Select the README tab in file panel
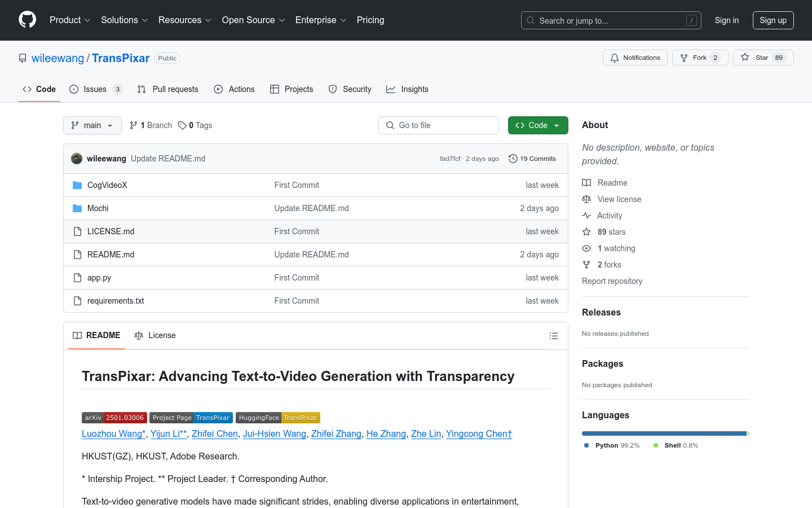 [96, 335]
